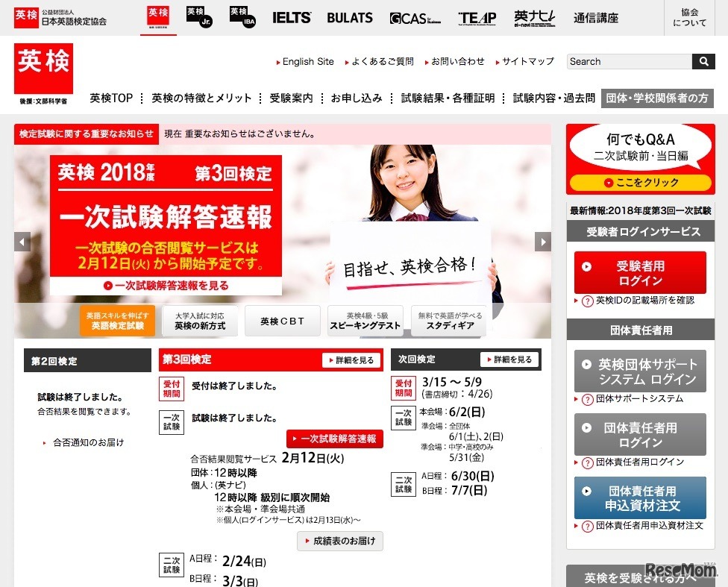Click help icon beside 団体サポートシステム
Screen dimensions: 728x587
point(587,399)
